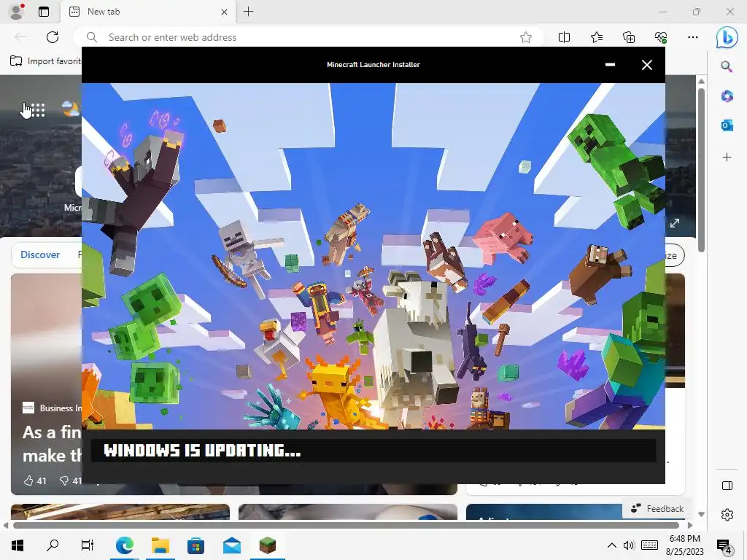Close the Minecraft Launcher Installer window
Screen dimensions: 747x560
646,65
